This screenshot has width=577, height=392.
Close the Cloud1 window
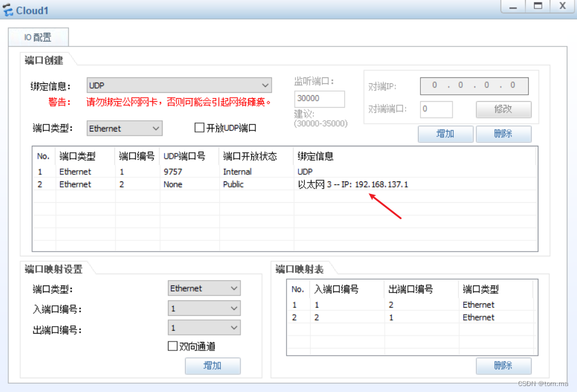coord(562,7)
